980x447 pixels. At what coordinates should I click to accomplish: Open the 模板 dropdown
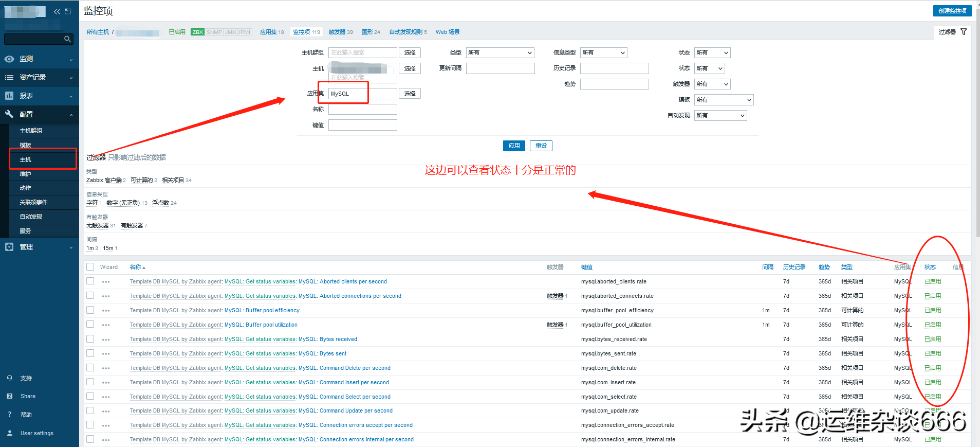[x=724, y=100]
